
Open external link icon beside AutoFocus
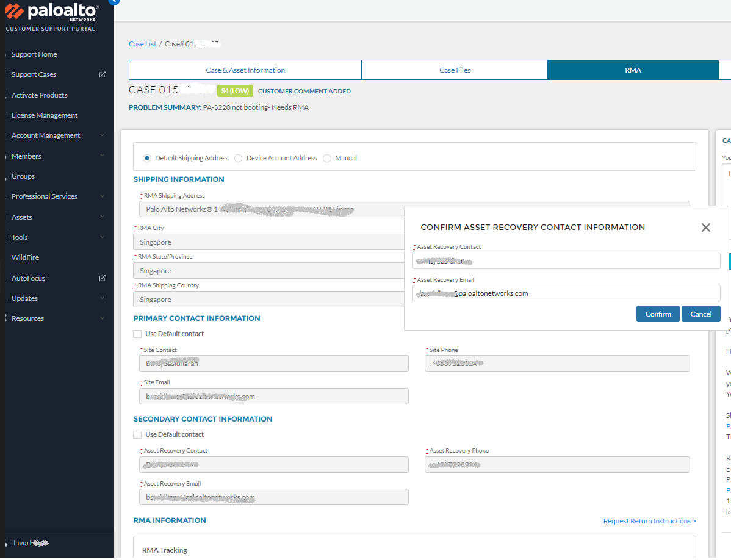103,278
